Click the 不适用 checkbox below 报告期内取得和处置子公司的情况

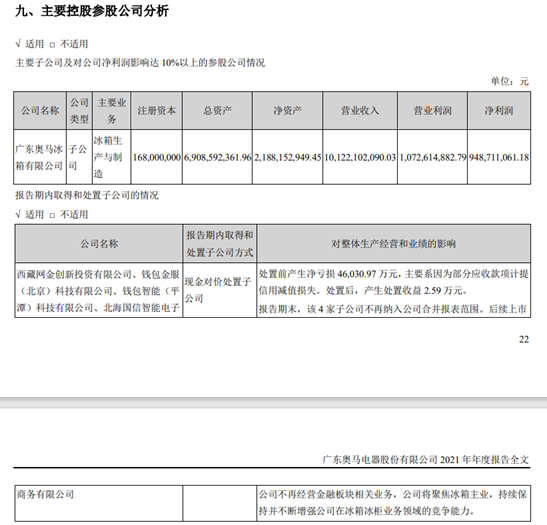point(52,215)
